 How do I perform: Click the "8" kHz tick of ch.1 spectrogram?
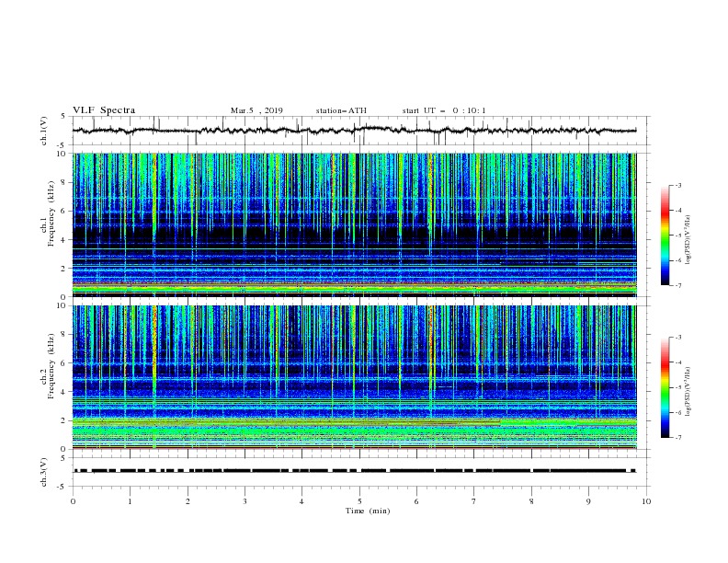pyautogui.click(x=64, y=182)
